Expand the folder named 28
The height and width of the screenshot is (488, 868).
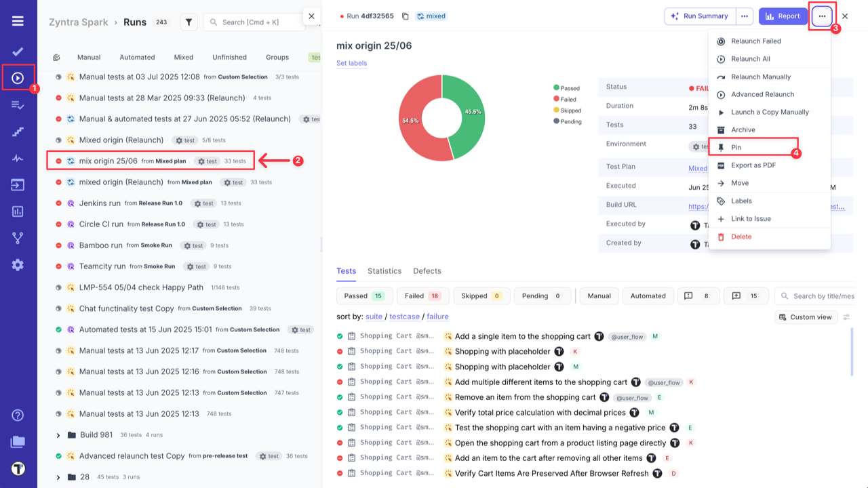pyautogui.click(x=58, y=477)
